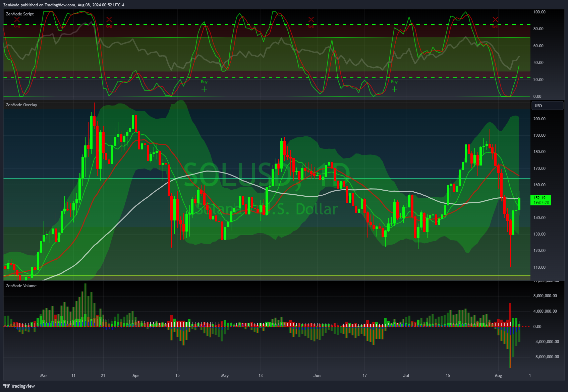
Task: Click the 140.00 price axis label
Action: click(x=539, y=218)
